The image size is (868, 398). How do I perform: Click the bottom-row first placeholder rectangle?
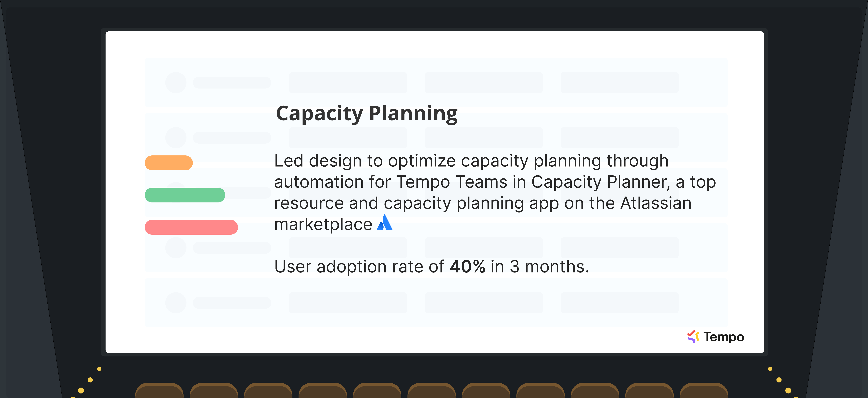click(x=348, y=303)
